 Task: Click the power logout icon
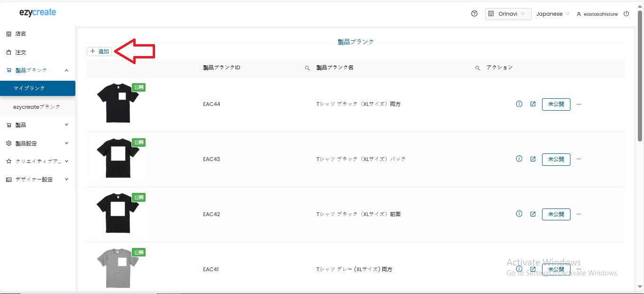coord(626,14)
